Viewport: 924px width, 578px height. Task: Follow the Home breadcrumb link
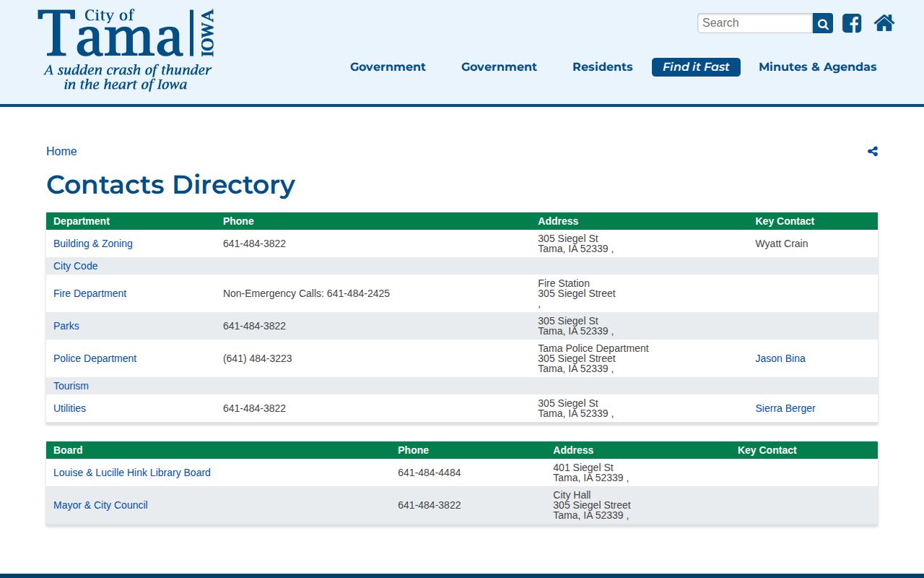(x=61, y=151)
